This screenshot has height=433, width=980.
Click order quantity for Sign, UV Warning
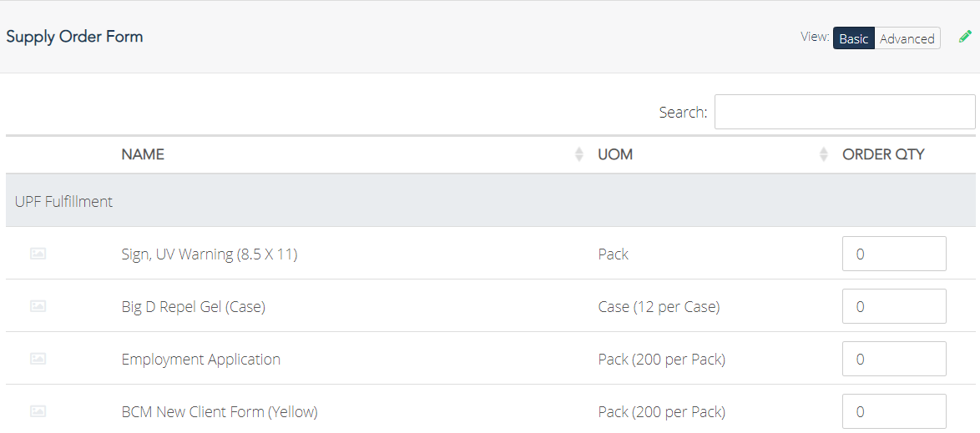[x=894, y=254]
